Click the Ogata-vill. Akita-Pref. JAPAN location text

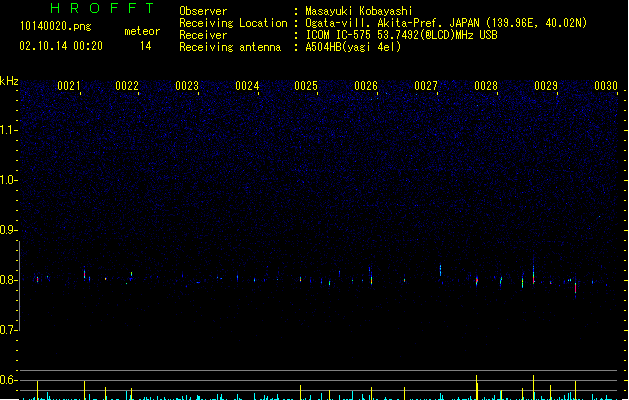[446, 23]
